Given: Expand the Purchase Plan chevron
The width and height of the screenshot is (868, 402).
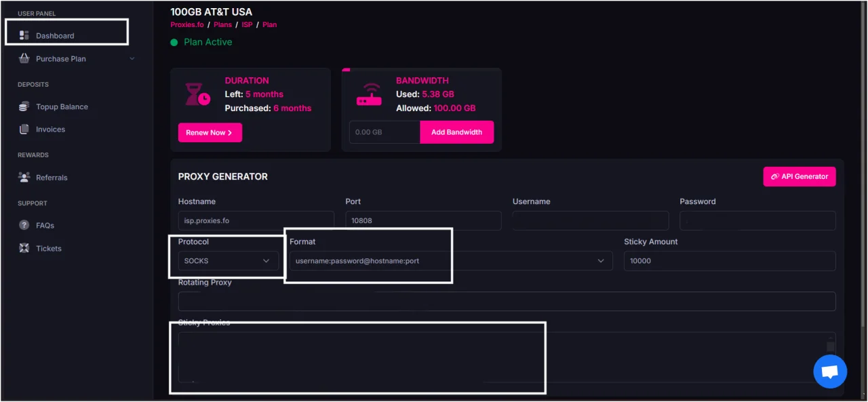Looking at the screenshot, I should [132, 59].
